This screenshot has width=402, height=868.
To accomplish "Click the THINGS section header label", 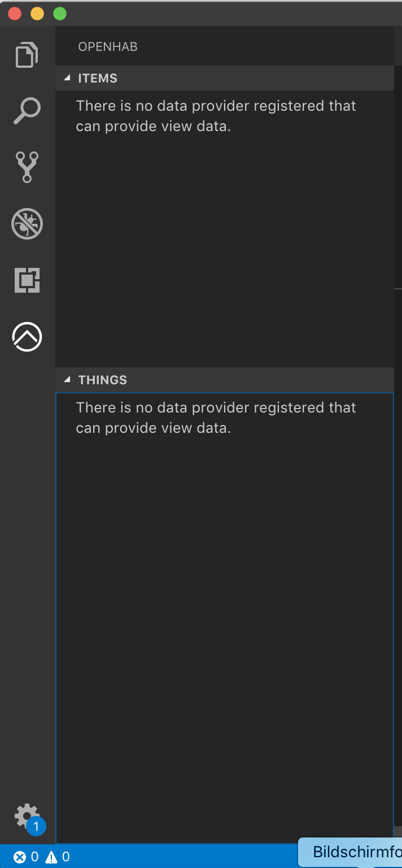I will pyautogui.click(x=103, y=380).
